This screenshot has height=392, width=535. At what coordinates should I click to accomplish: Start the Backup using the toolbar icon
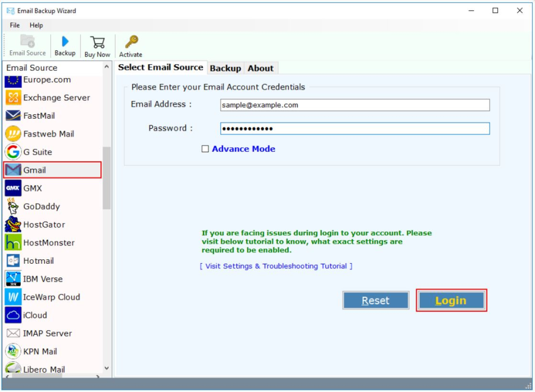[65, 45]
